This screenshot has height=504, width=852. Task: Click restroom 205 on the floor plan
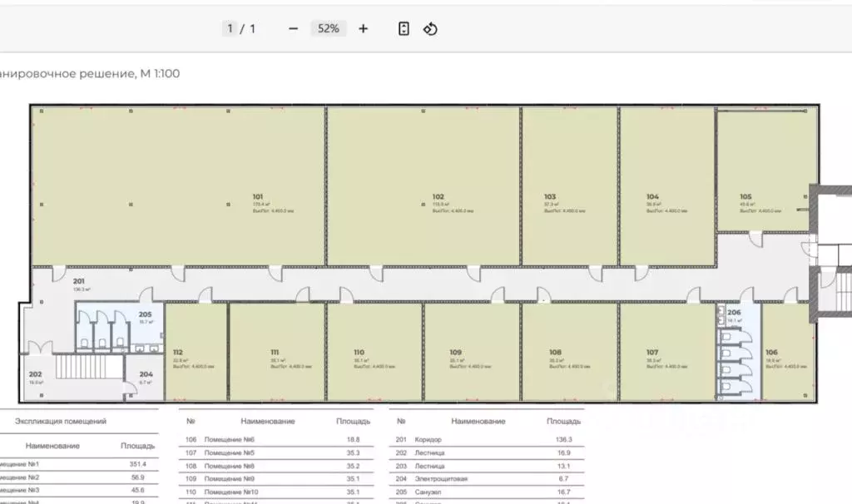pyautogui.click(x=144, y=315)
